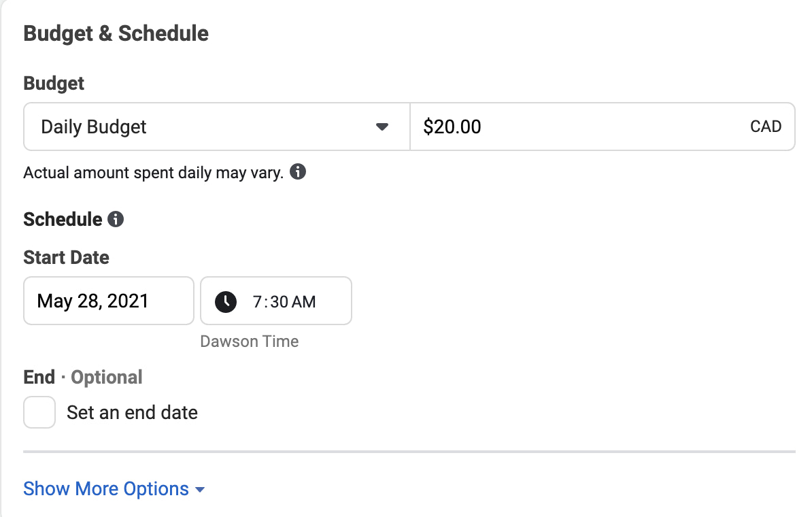Click the Budget & Schedule section heading
The height and width of the screenshot is (517, 812).
116,33
